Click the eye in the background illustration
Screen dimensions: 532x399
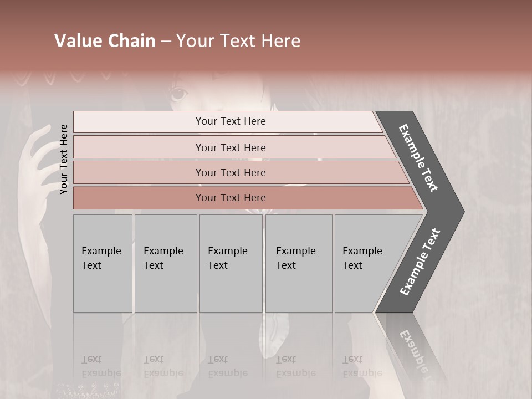[178, 94]
